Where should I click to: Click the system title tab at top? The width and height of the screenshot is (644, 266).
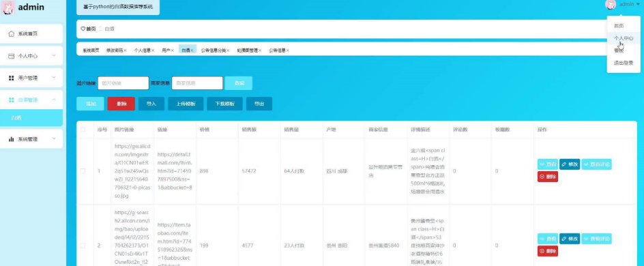pyautogui.click(x=118, y=7)
